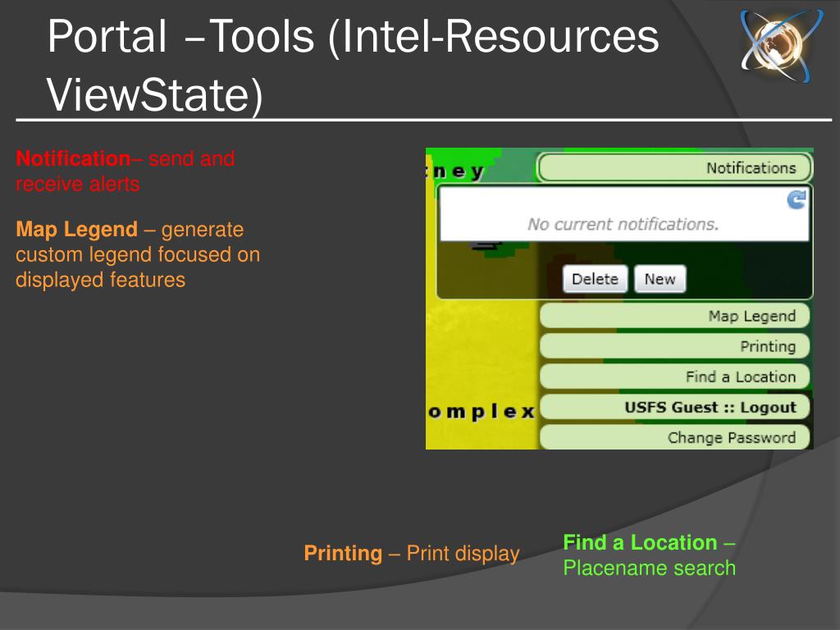The height and width of the screenshot is (630, 840).
Task: Expand the Map Legend panel
Action: click(674, 316)
